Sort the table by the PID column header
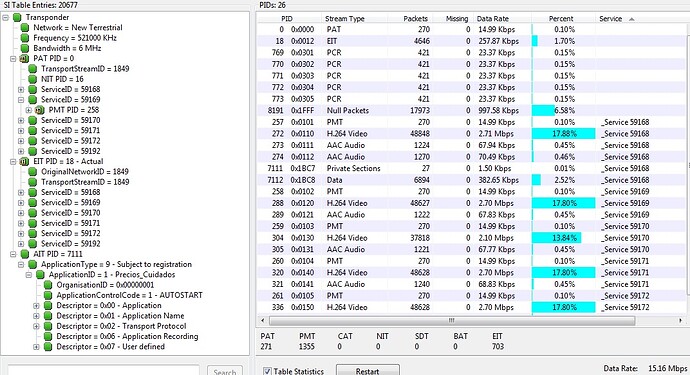This screenshot has height=375, width=690. (x=288, y=18)
